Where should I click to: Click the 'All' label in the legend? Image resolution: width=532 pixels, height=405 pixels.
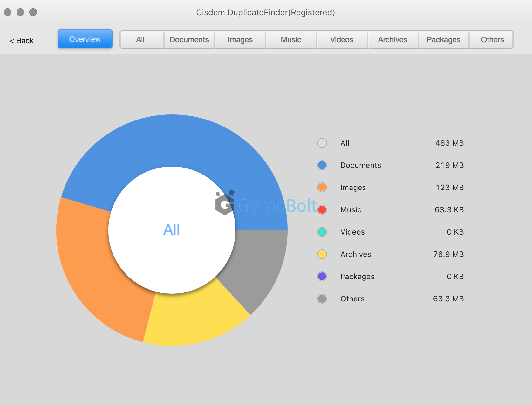point(345,143)
